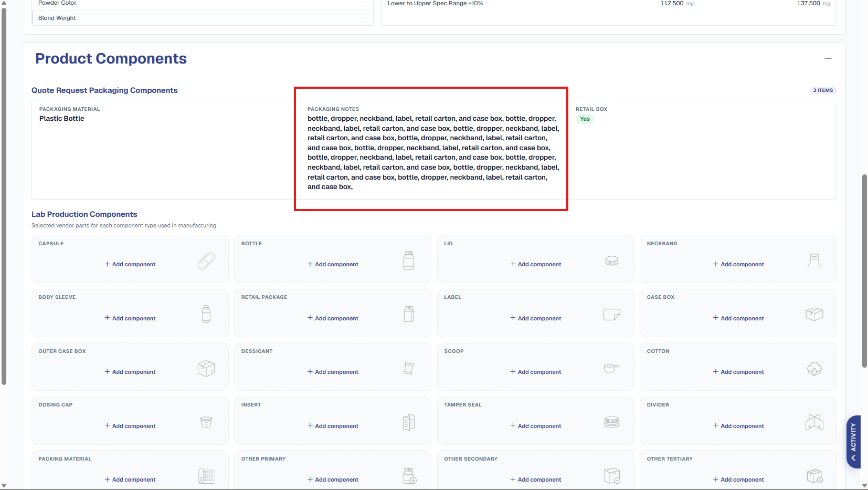Click the Retail Box Yes badge
This screenshot has width=868, height=490.
[x=585, y=119]
